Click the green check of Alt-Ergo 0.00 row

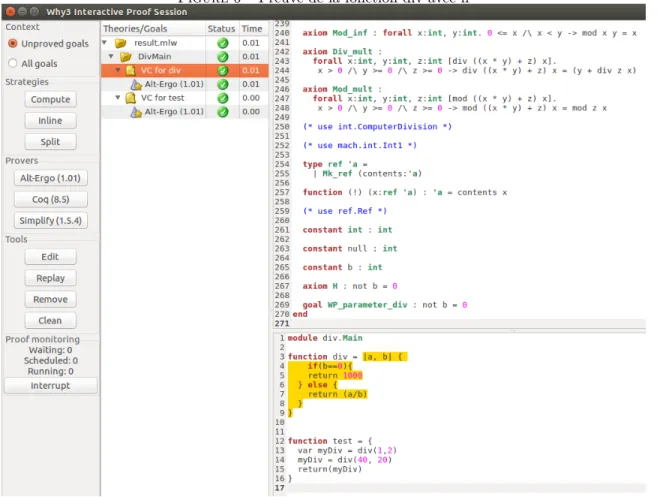click(x=223, y=112)
